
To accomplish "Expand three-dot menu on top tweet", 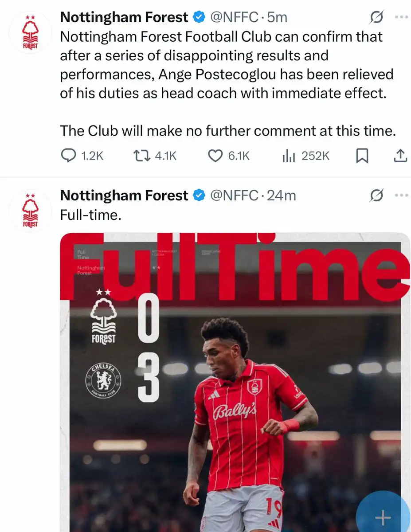I will (400, 17).
